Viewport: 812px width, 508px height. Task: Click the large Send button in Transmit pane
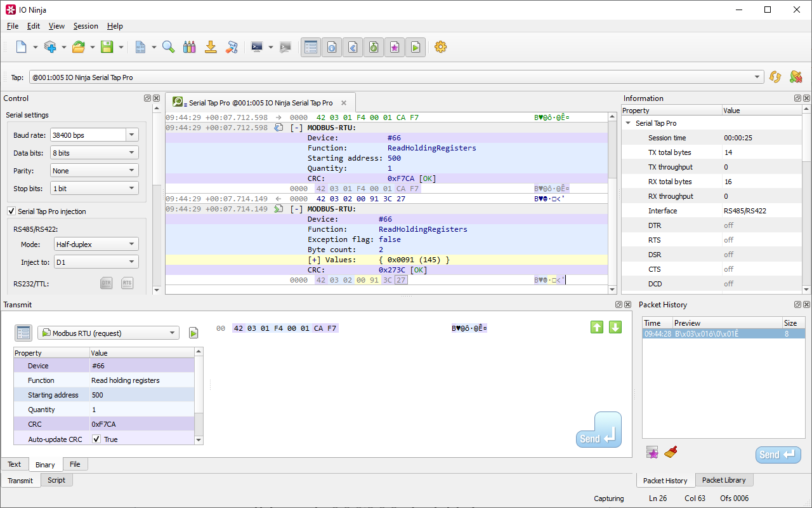click(599, 430)
